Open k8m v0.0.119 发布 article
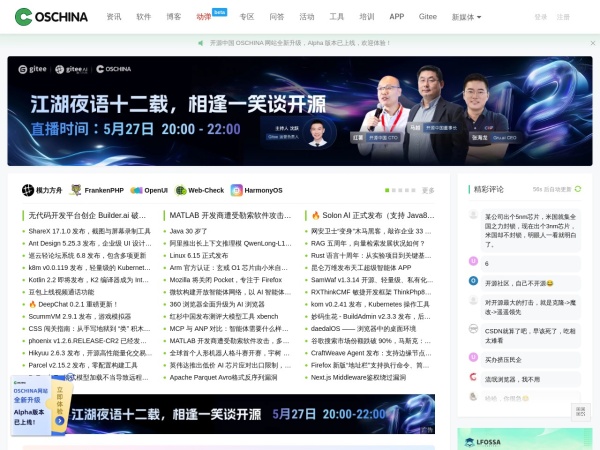This screenshot has width=600, height=450. pyautogui.click(x=90, y=267)
